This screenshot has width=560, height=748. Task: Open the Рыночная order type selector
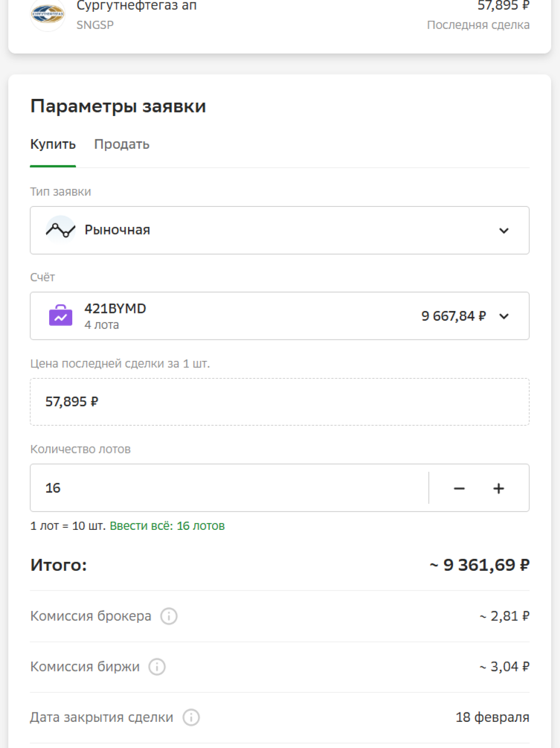[279, 230]
